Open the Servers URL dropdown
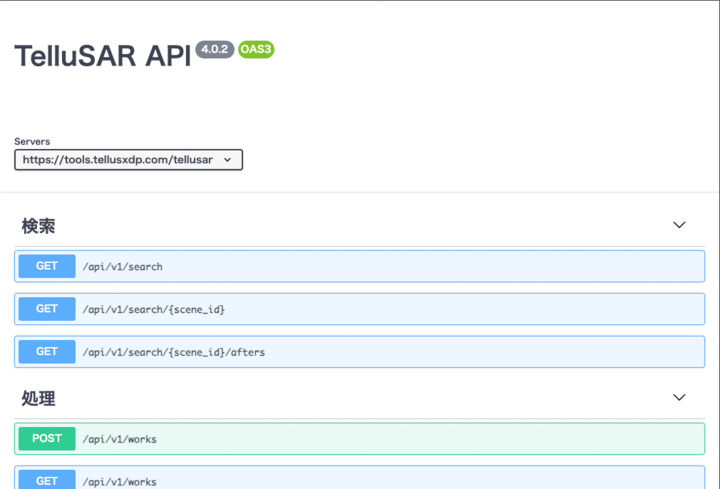Screen dimensions: 720x489 [x=128, y=160]
